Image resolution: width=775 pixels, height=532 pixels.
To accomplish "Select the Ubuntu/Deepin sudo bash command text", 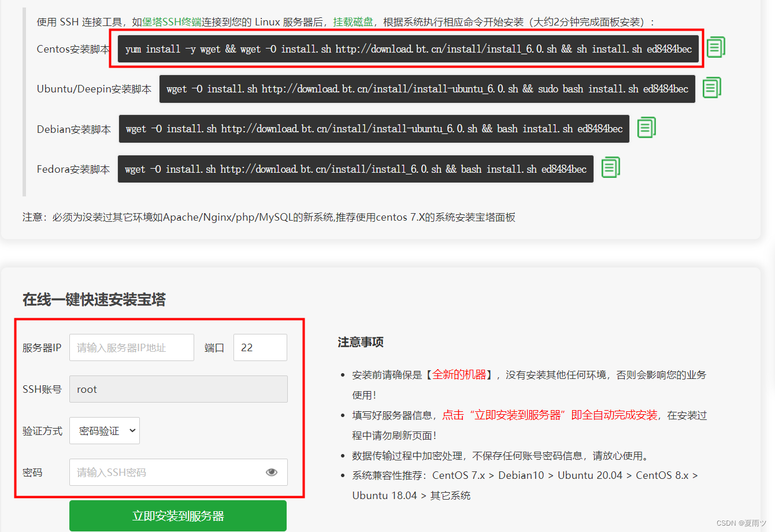I will pos(427,89).
